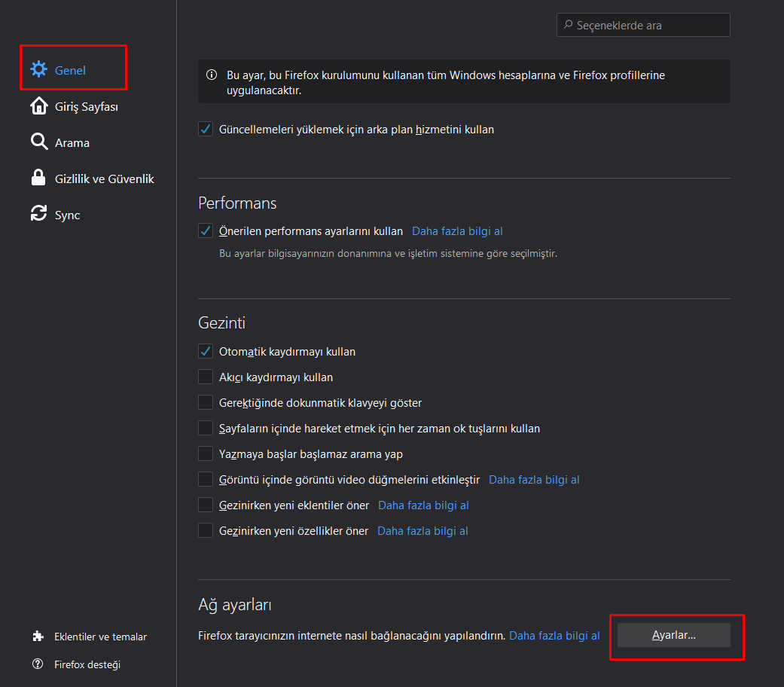Click the Firefox desteği question mark icon

(38, 664)
